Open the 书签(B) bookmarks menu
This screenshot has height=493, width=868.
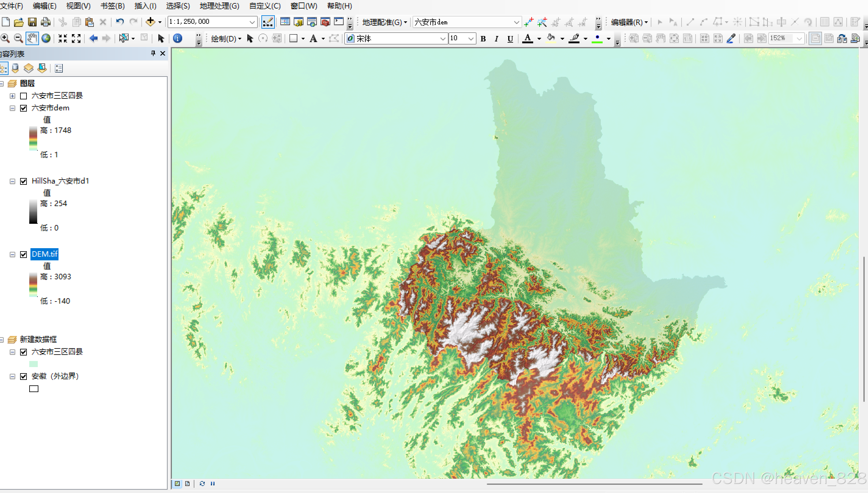pyautogui.click(x=112, y=6)
